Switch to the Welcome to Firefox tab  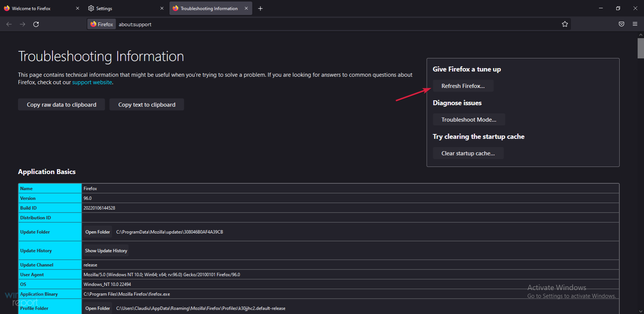[x=37, y=8]
